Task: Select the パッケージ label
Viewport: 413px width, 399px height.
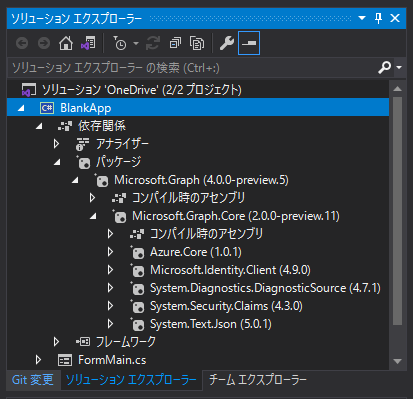Action: click(118, 162)
